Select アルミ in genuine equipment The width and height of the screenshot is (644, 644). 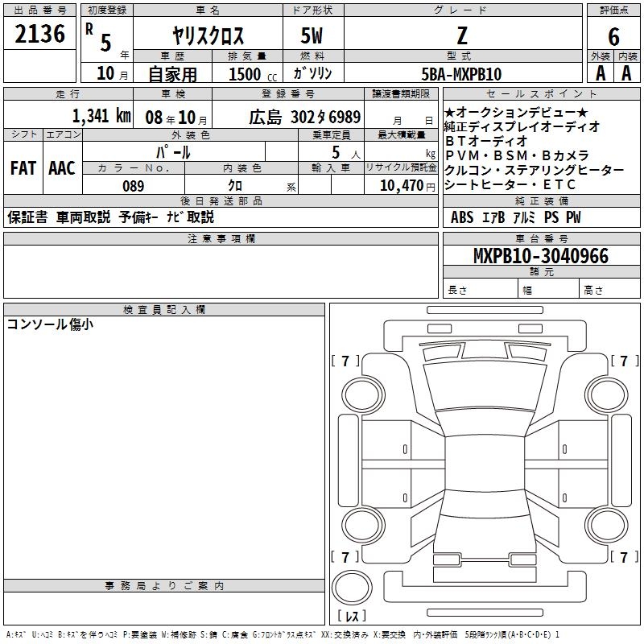point(524,217)
